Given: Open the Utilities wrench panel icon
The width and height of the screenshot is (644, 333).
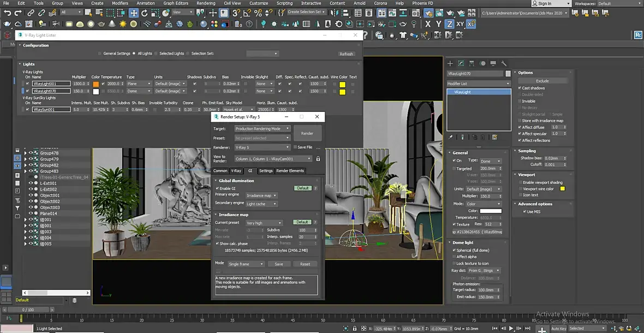Looking at the screenshot, I should pos(504,63).
